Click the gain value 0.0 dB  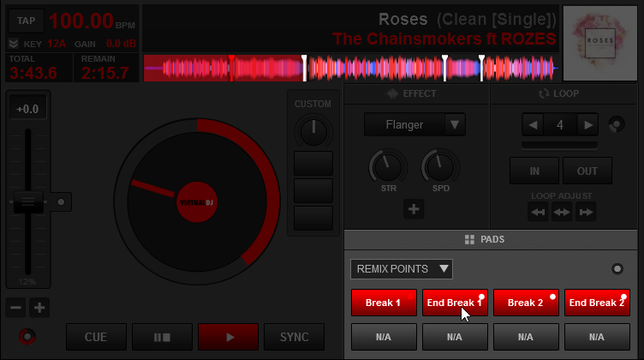click(x=121, y=44)
